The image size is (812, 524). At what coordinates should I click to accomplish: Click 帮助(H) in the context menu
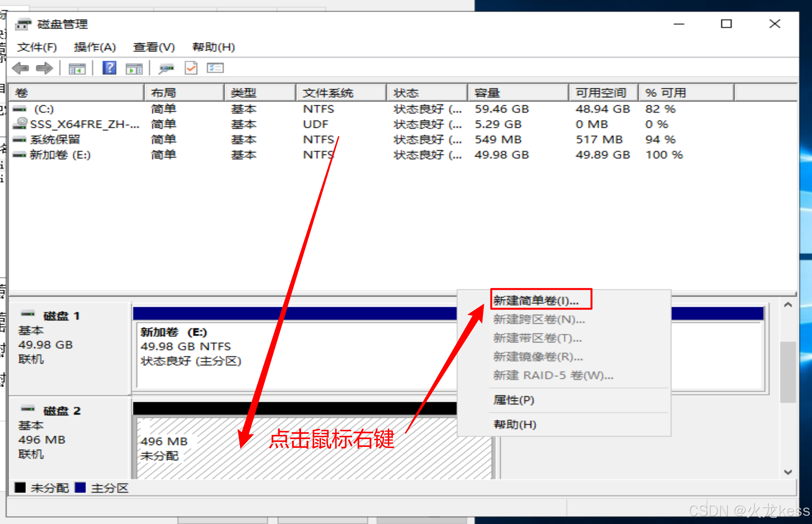515,424
